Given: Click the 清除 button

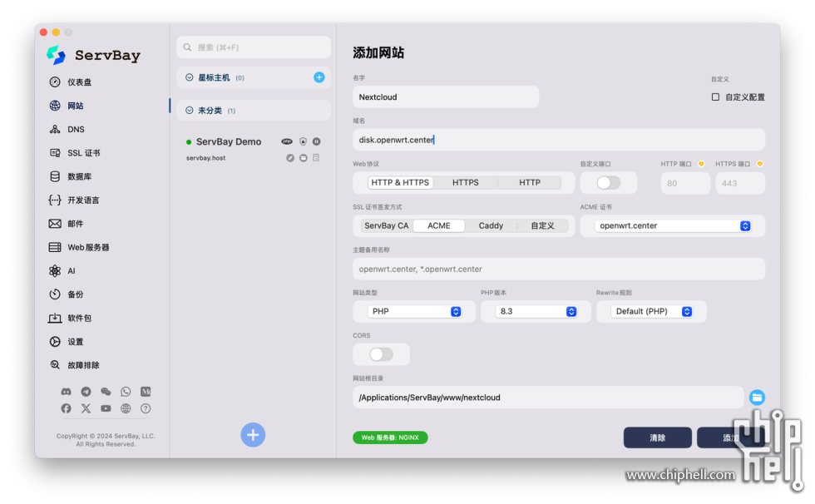Looking at the screenshot, I should point(658,437).
